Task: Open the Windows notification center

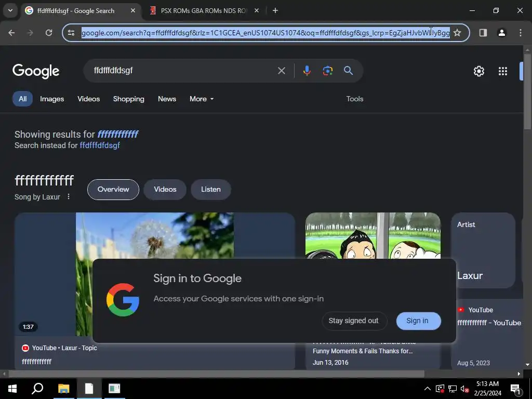Action: click(x=515, y=389)
